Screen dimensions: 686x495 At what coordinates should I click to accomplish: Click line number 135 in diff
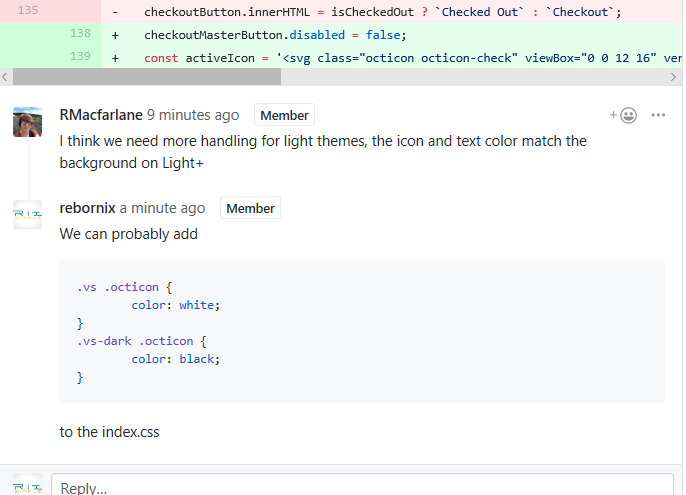click(28, 10)
